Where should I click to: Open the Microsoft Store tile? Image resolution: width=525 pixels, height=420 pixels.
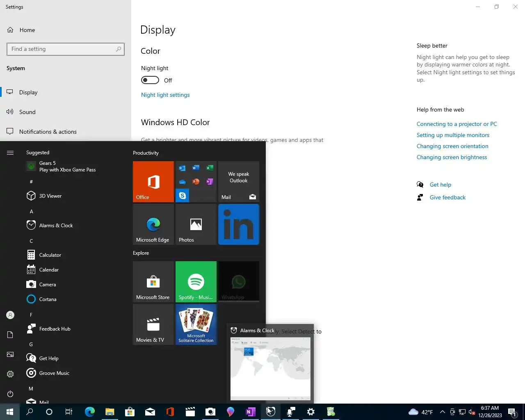[153, 282]
